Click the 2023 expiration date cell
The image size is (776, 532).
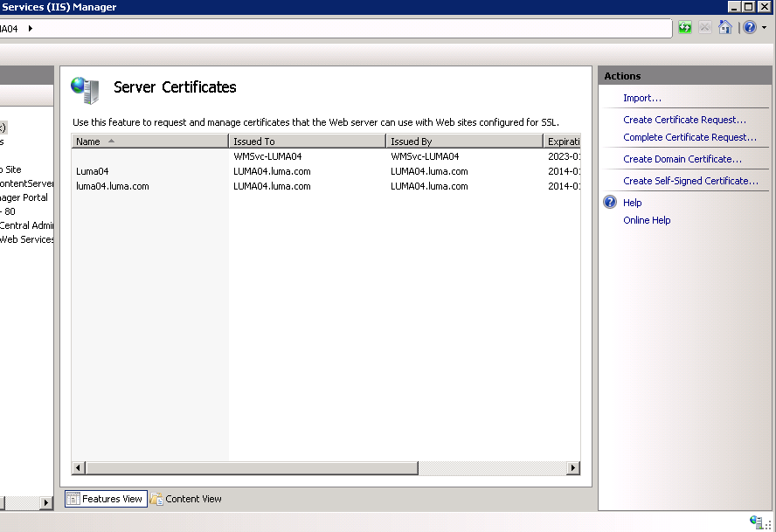click(x=564, y=156)
